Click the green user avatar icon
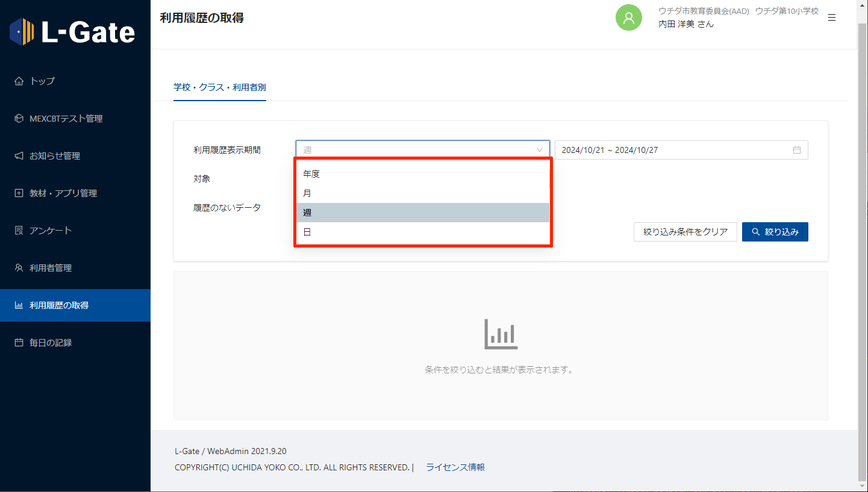Screen dimensions: 868x492 pos(628,18)
